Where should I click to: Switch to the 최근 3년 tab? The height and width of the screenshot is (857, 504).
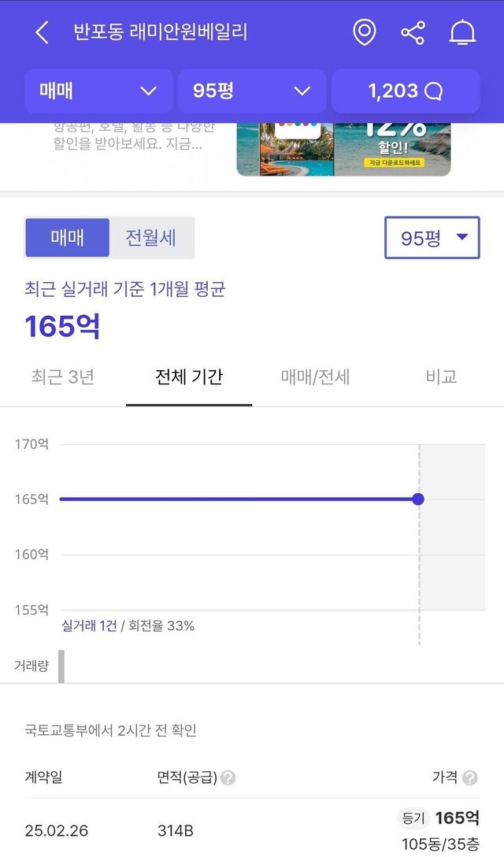[63, 377]
